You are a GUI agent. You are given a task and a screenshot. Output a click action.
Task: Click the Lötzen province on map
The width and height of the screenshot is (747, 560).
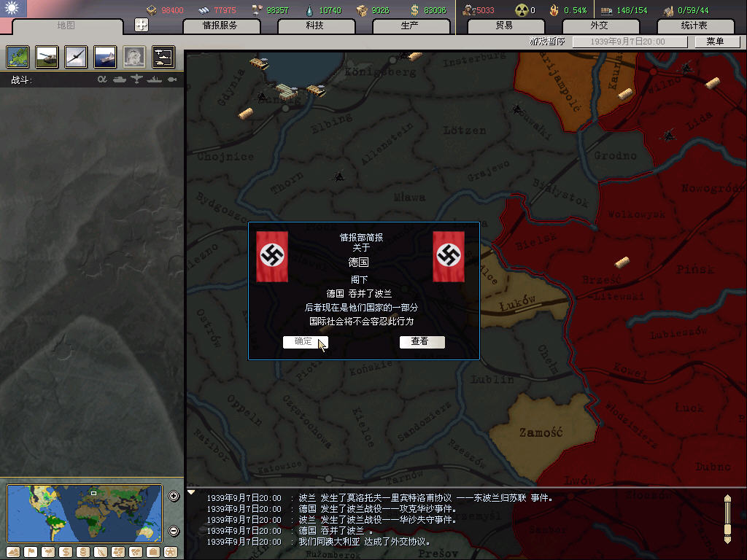point(465,130)
